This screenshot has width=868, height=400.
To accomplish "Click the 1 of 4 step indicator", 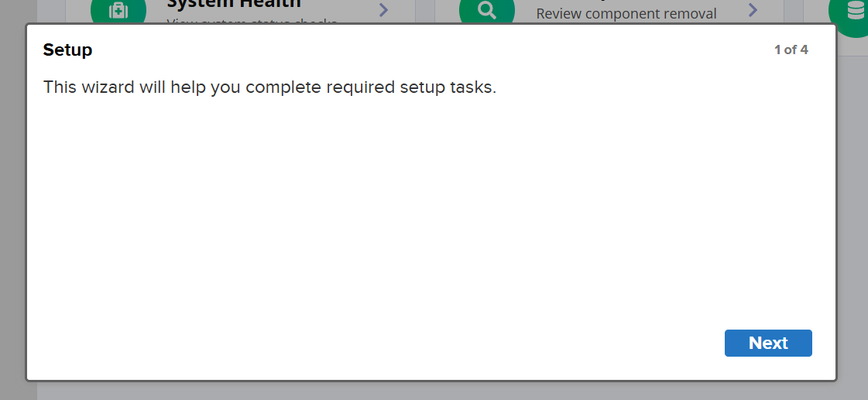I will [x=791, y=50].
